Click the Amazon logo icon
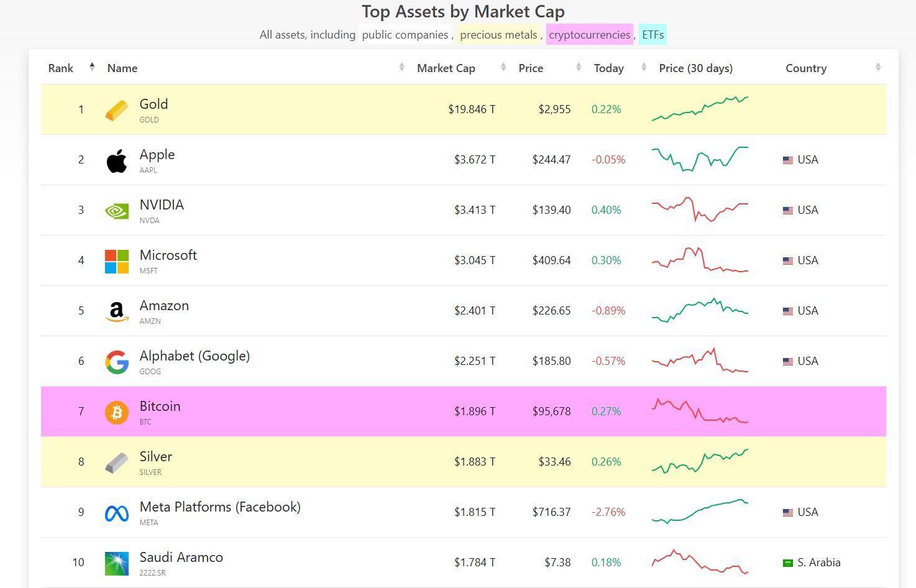This screenshot has height=588, width=916. point(117,312)
